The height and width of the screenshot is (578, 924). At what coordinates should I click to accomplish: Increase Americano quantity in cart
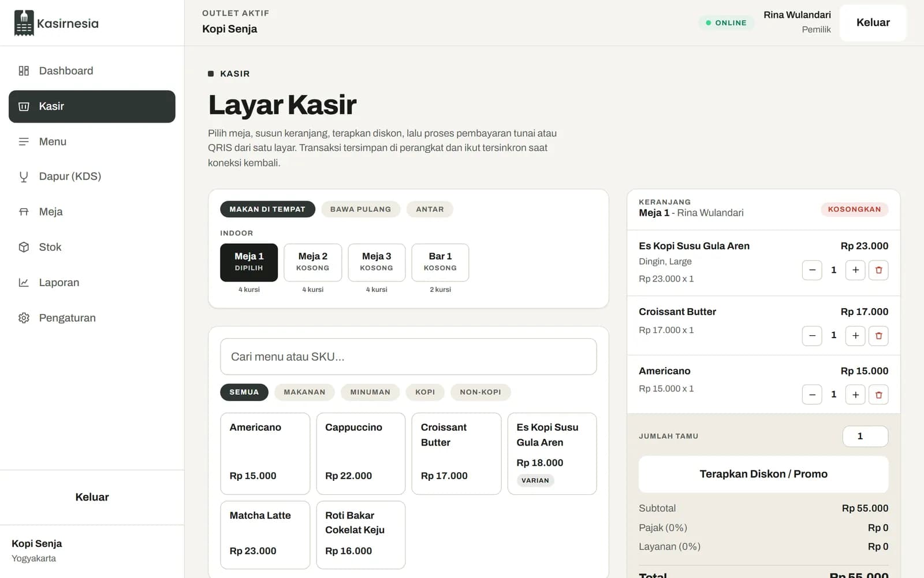coord(855,395)
